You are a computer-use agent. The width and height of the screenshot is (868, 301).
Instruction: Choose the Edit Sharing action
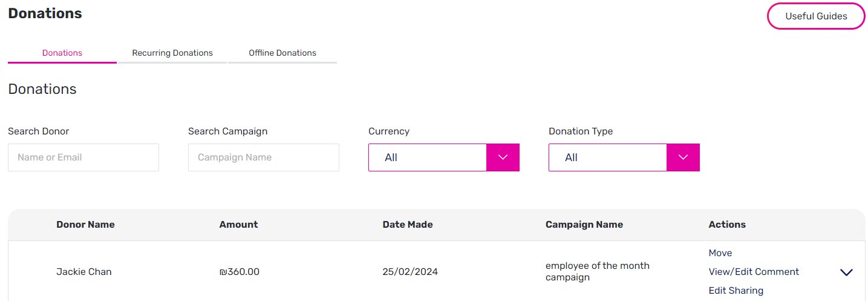pyautogui.click(x=736, y=291)
